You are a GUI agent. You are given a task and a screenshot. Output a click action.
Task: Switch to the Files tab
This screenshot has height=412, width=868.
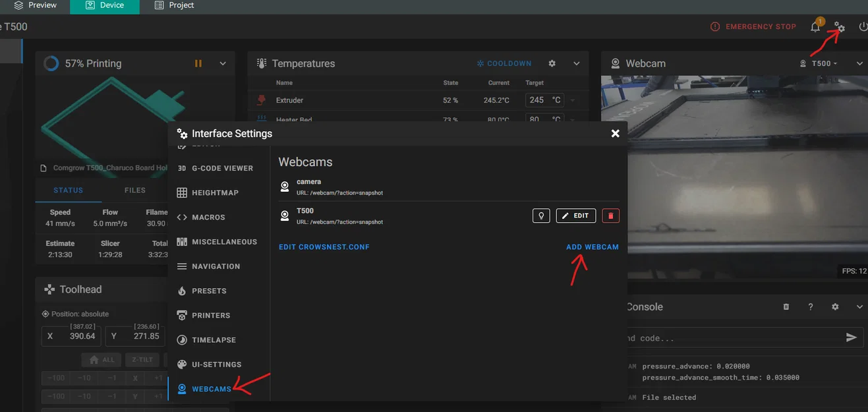click(x=135, y=190)
